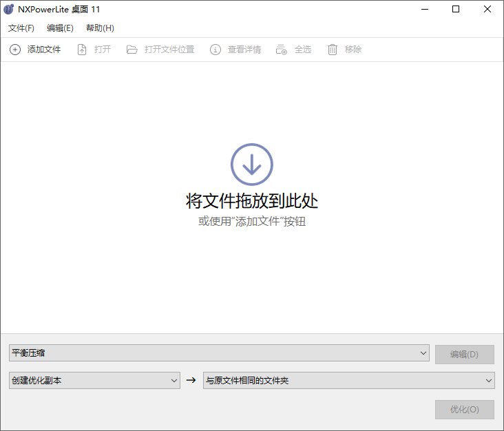
Task: Expand the 创建优化副本 dropdown
Action: pos(94,381)
